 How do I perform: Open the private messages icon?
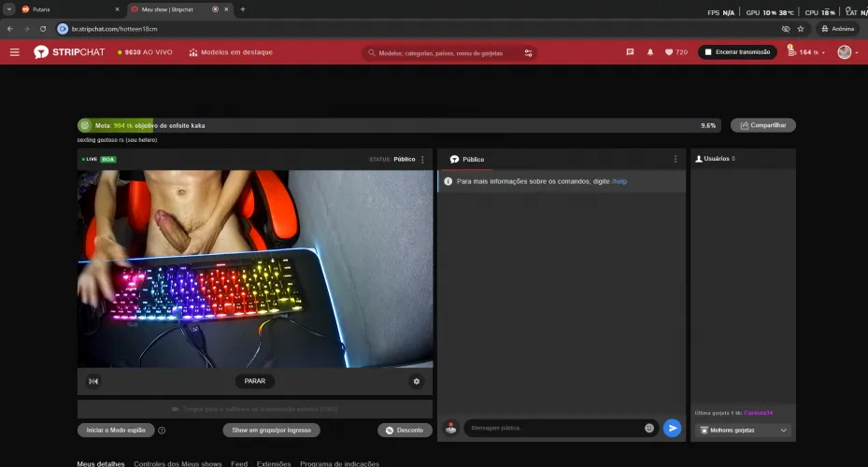630,52
